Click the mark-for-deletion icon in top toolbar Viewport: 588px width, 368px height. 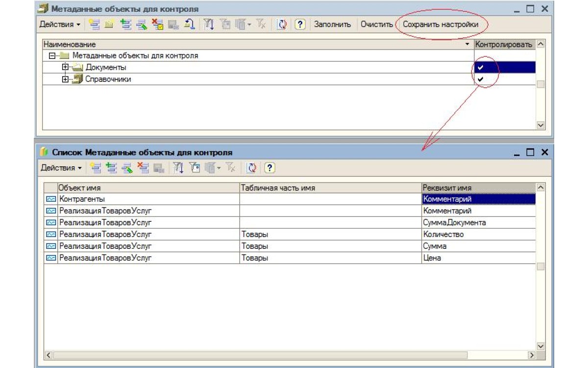click(157, 25)
